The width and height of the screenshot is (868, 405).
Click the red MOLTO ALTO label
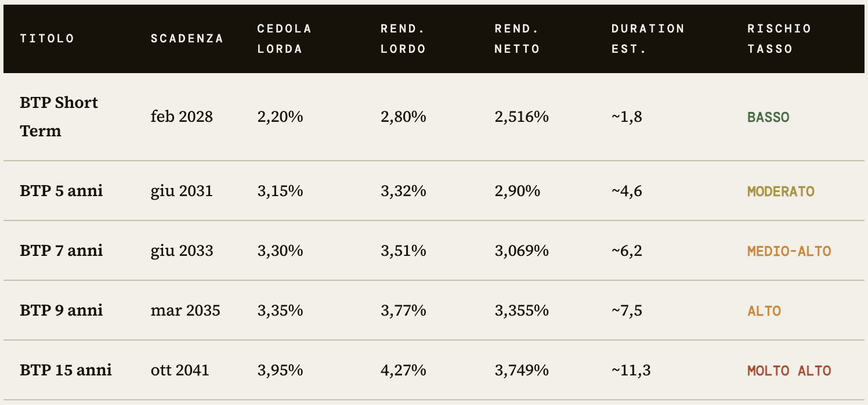[789, 371]
